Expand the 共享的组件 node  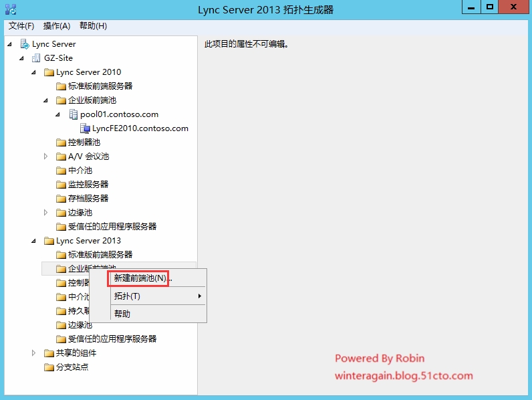[x=33, y=353]
